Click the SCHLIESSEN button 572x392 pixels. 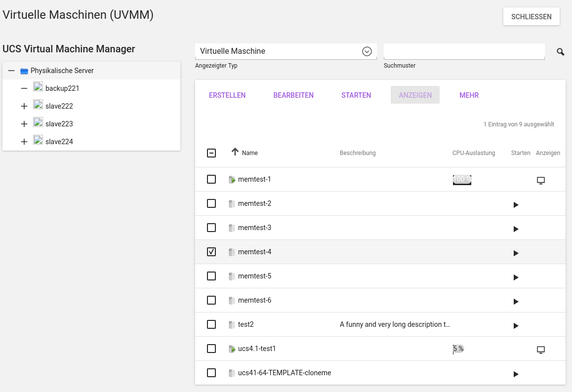coord(531,17)
